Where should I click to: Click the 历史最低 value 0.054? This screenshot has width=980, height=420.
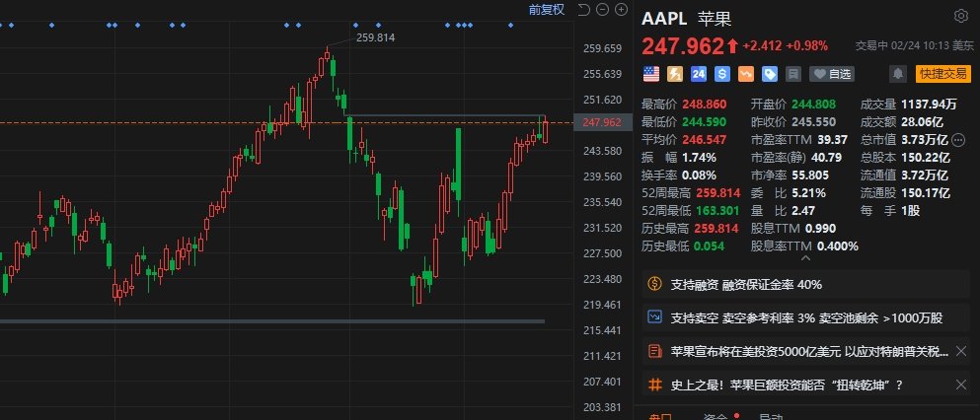pos(709,245)
